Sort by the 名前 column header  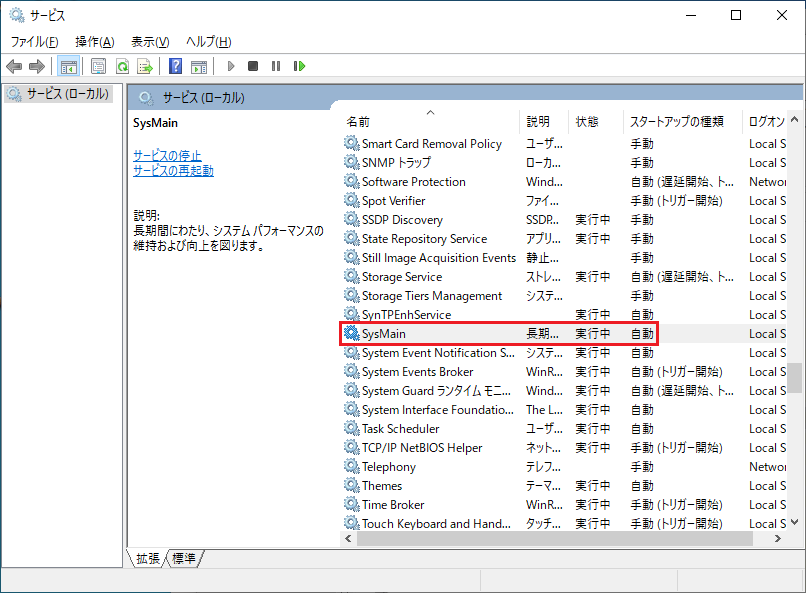430,121
